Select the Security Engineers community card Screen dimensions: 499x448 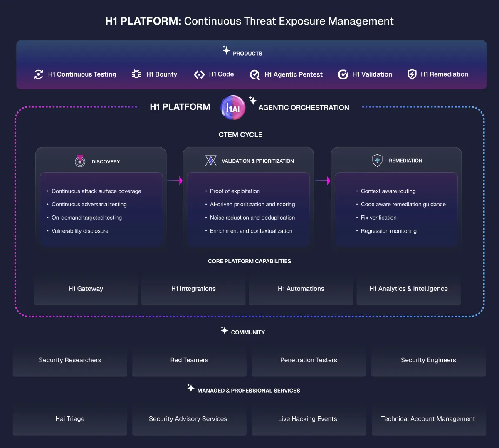[x=428, y=360]
